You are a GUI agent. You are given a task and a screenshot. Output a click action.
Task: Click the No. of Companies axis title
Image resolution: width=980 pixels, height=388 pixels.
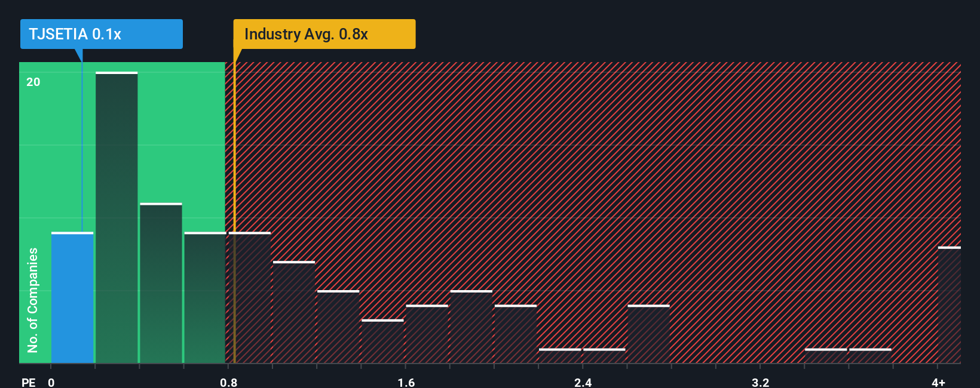coord(33,300)
